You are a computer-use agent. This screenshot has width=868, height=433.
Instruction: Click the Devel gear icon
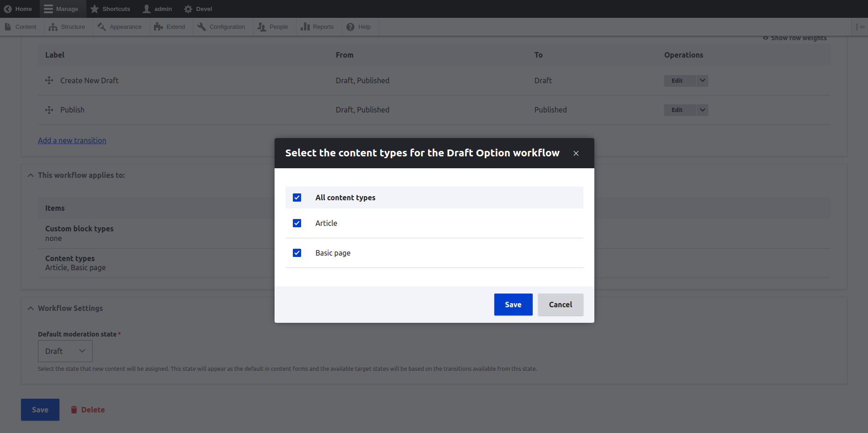[x=187, y=9]
